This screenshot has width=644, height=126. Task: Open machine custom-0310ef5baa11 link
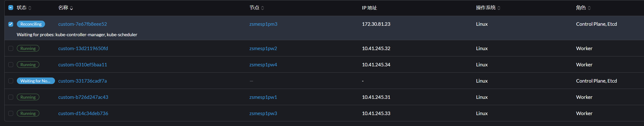coord(82,65)
